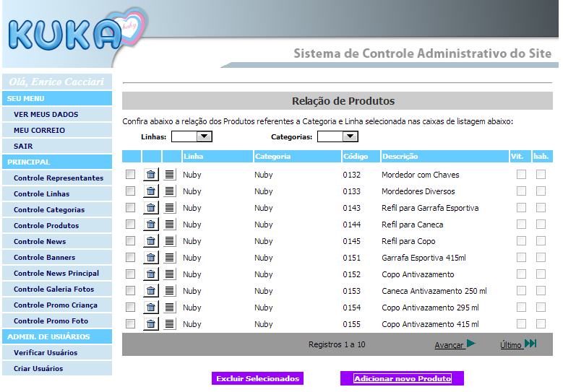
Task: Click the green Último skip-to-end icon
Action: (x=530, y=344)
